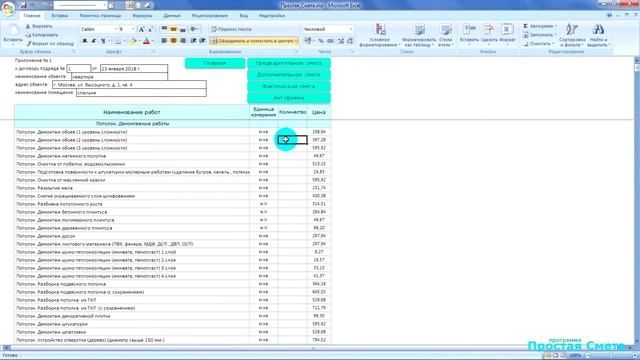Screen dimensions: 640x360
Task: Open Find & Select (Найти и выделить) binoculars
Action: point(598,35)
